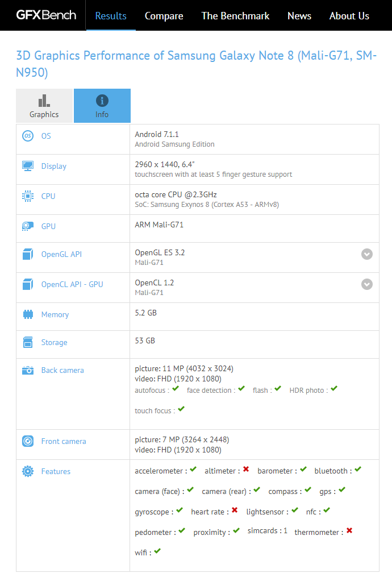392x573 pixels.
Task: Click the Features gear icon
Action: 28,471
